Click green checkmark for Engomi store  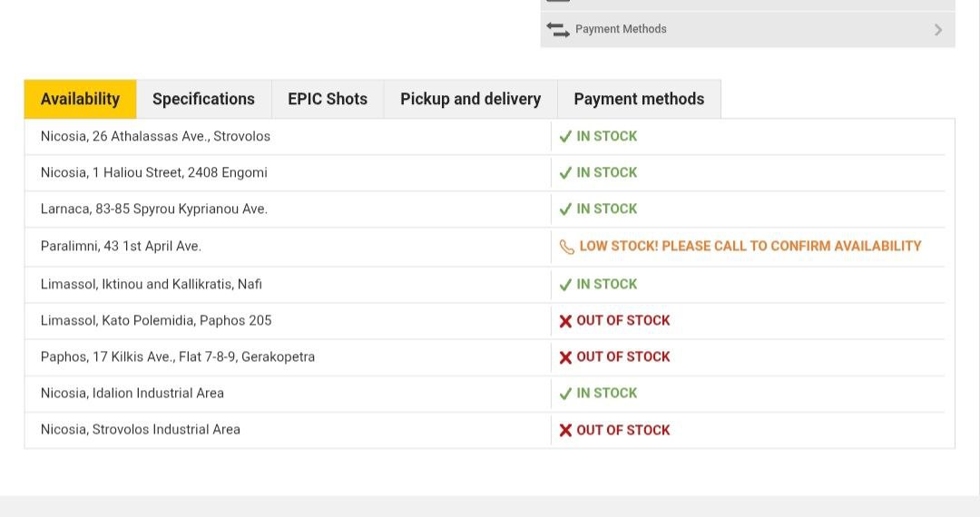click(565, 172)
